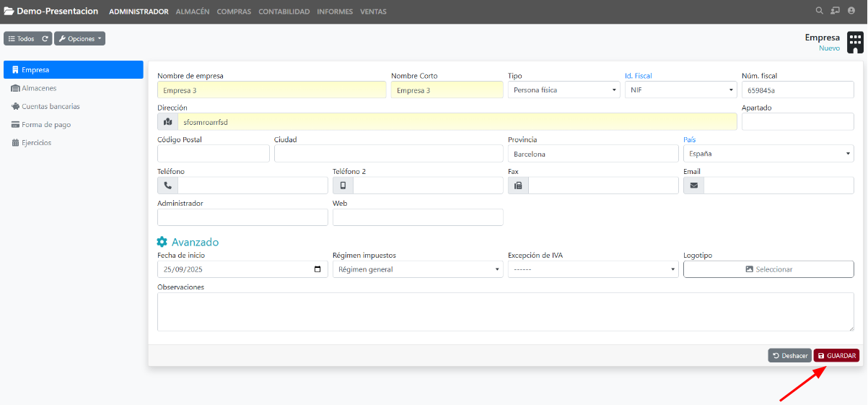Click the presentation screen icon in top bar
This screenshot has height=405, width=868.
835,11
